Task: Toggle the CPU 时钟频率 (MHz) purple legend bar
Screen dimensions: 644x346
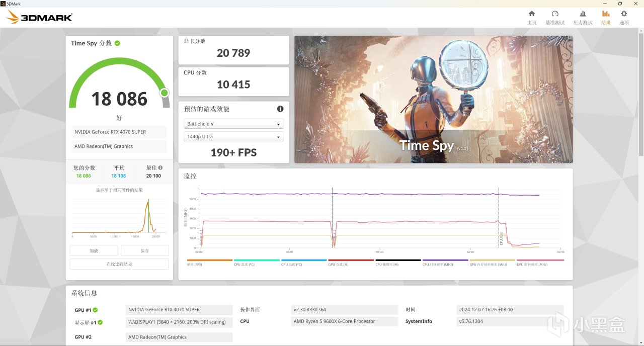Action: click(x=445, y=261)
